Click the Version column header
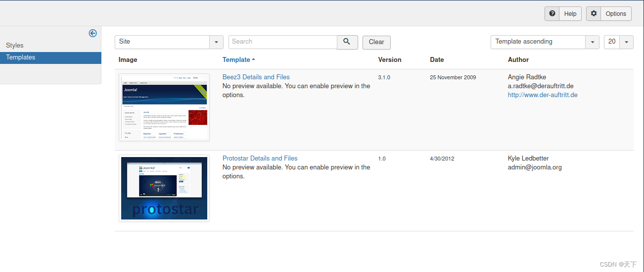The width and height of the screenshot is (644, 272). coord(390,59)
